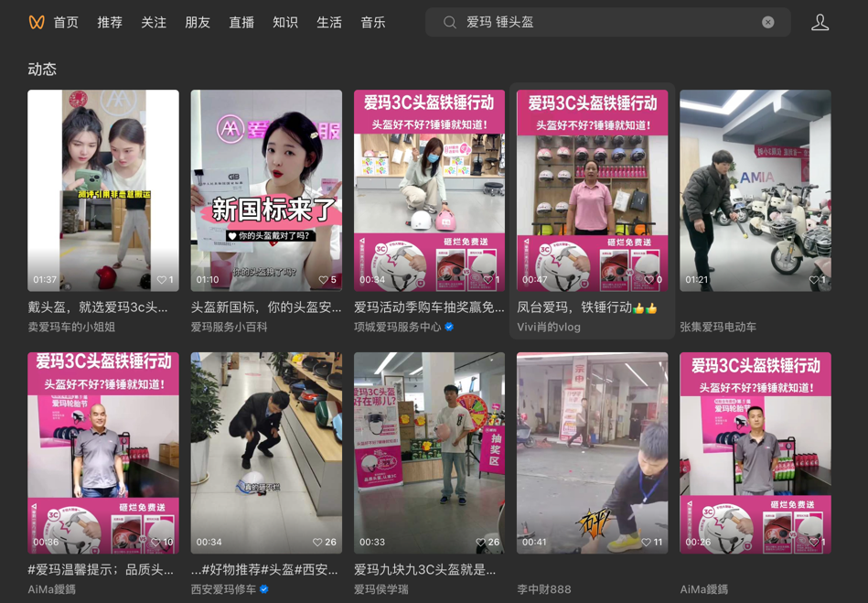This screenshot has height=603, width=868.
Task: Like the 戴头盔，就选爱玛3c头 video heart
Action: tap(161, 280)
